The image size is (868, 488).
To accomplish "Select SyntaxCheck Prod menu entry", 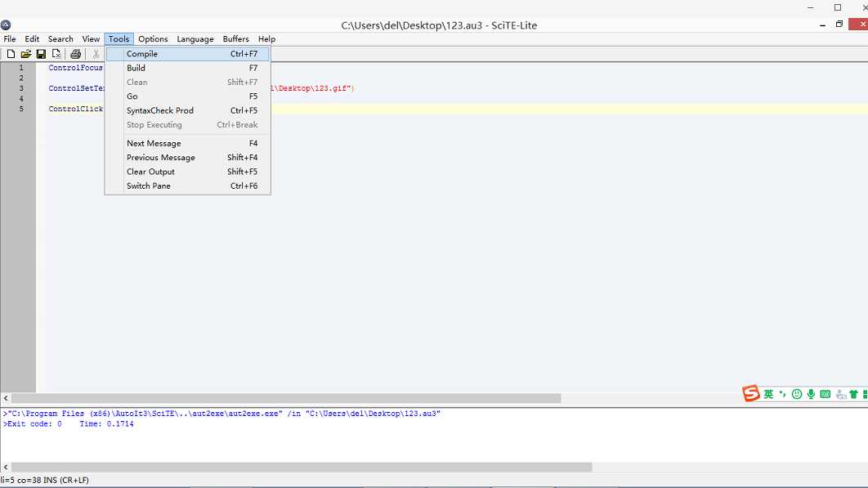I will point(188,111).
